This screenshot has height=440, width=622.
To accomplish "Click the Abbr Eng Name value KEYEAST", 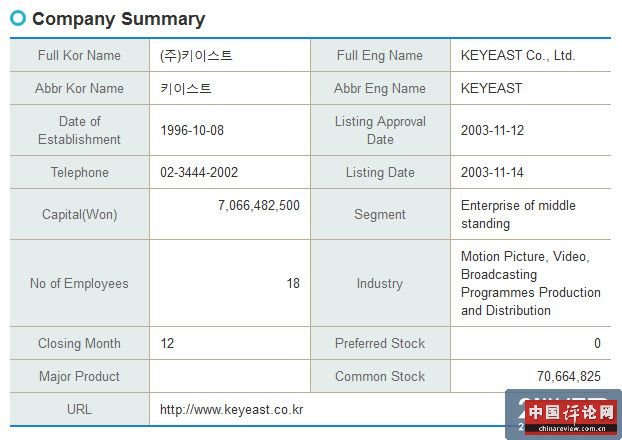I will click(491, 88).
